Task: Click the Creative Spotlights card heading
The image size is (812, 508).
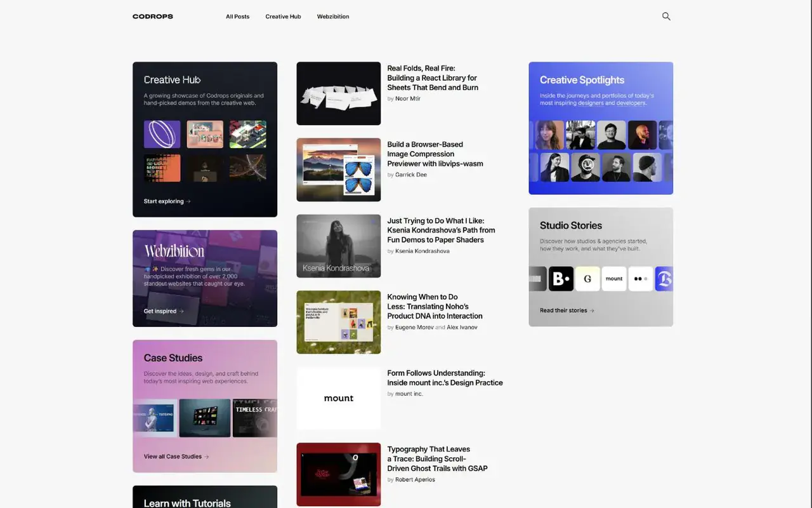Action: pyautogui.click(x=582, y=80)
